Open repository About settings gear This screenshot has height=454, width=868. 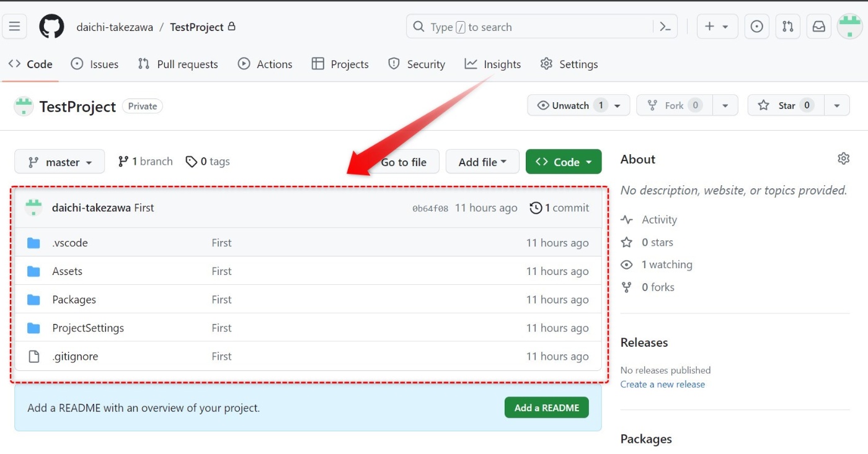(x=843, y=159)
